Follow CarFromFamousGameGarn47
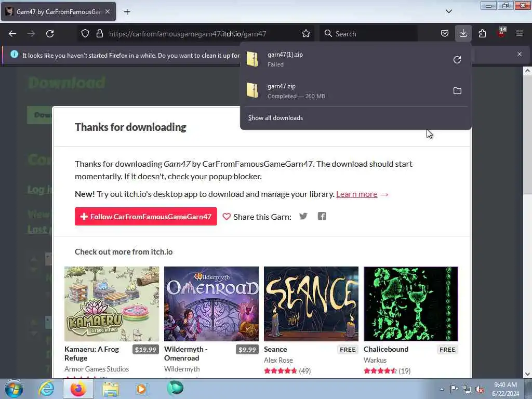Viewport: 532px width, 399px height. click(x=146, y=217)
